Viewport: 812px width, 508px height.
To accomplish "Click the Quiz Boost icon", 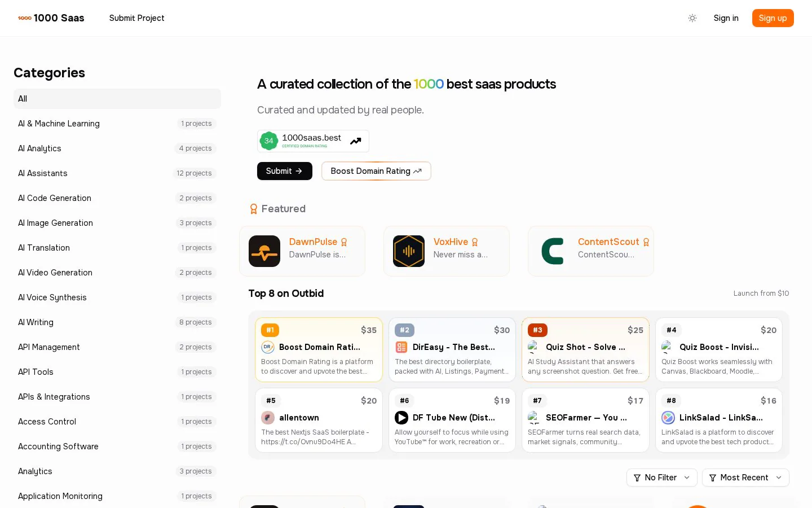I will (668, 347).
